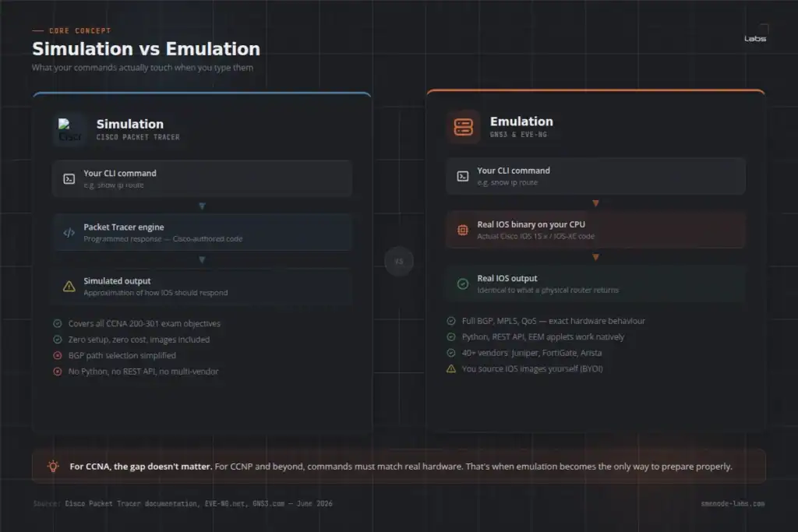Click the Labs logo in the top corner
Screen dimensions: 798x532
756,33
